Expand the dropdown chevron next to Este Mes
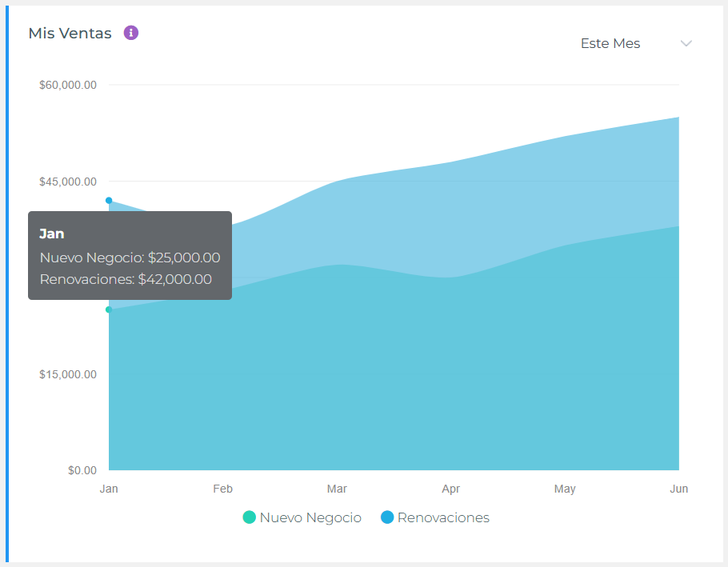728x567 pixels. pyautogui.click(x=686, y=43)
